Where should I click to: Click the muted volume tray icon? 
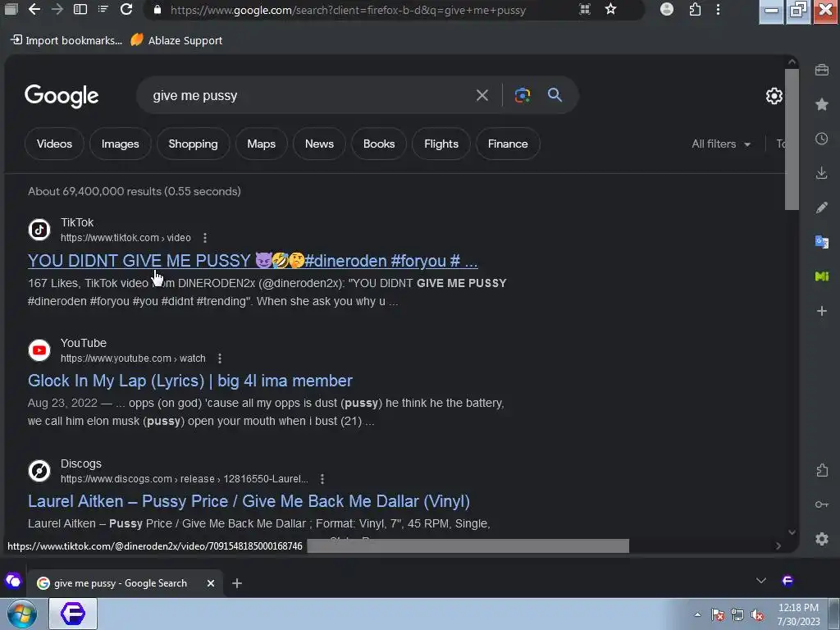[757, 615]
